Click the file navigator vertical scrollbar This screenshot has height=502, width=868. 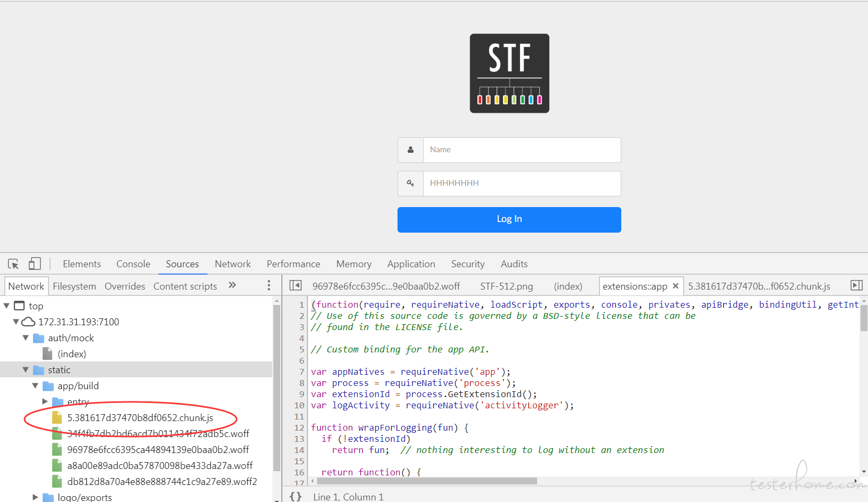277,388
